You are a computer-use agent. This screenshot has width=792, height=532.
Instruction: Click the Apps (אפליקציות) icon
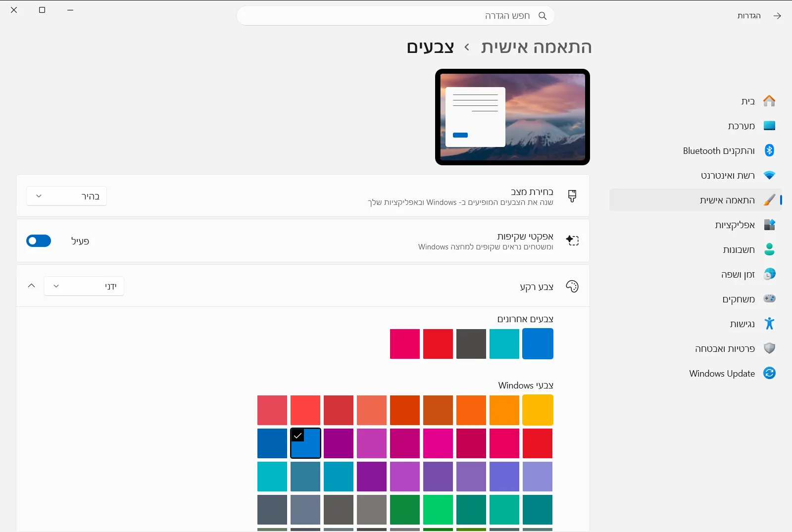[769, 225]
